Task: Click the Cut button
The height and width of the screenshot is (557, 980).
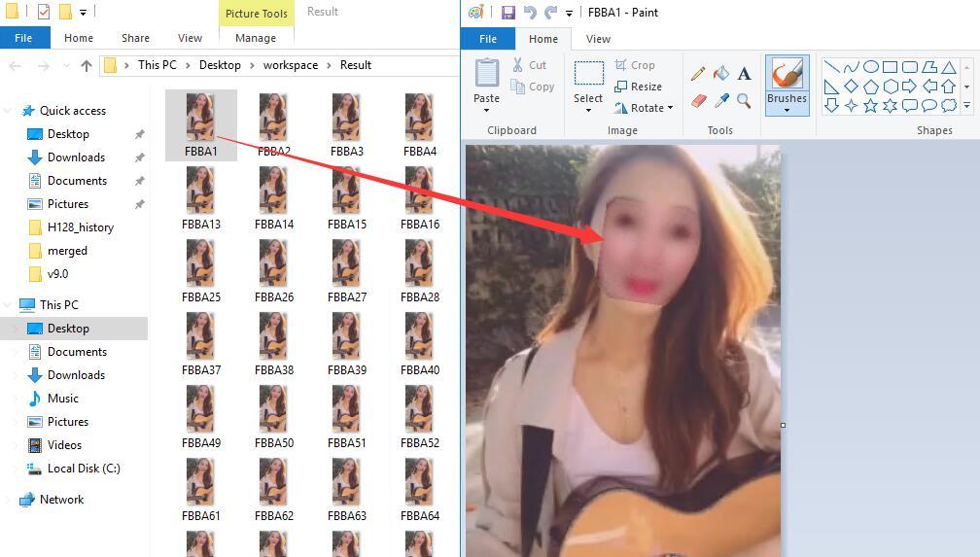Action: 529,65
